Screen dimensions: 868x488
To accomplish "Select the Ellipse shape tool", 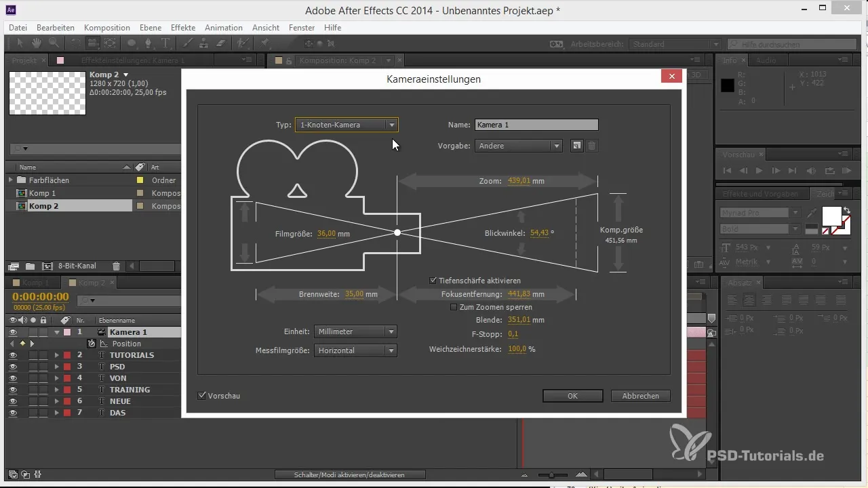I will [132, 43].
